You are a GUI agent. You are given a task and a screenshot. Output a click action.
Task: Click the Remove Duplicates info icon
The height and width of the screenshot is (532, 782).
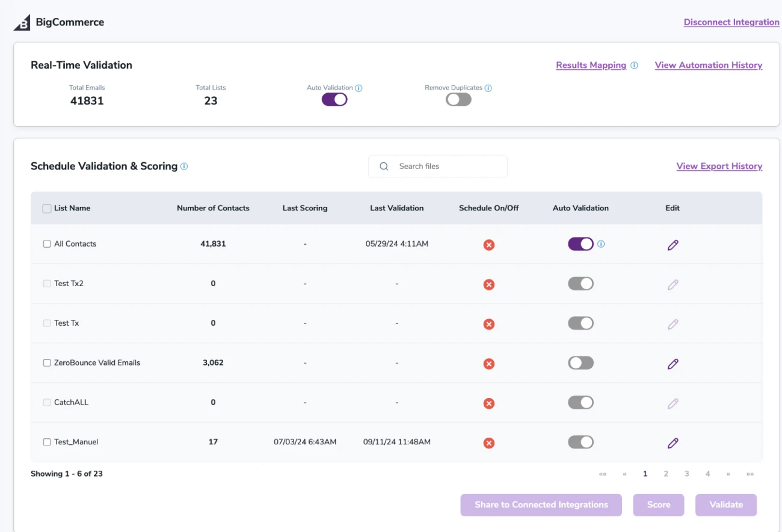point(488,88)
